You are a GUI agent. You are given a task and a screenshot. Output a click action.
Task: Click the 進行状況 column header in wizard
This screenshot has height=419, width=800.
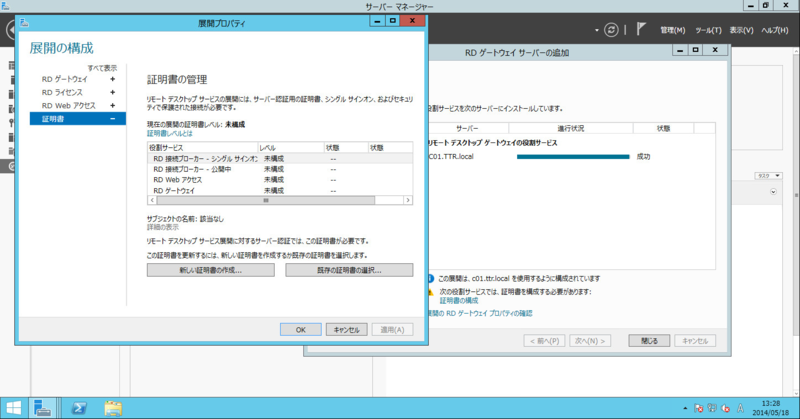click(570, 129)
